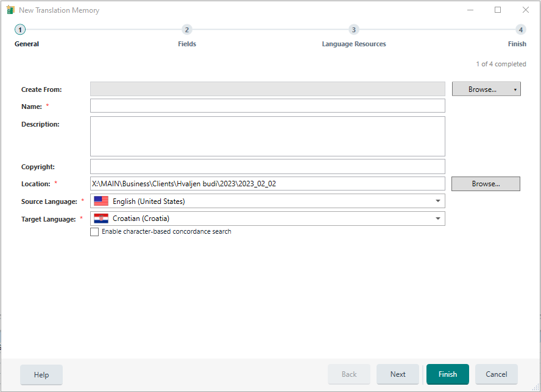Click the Help button
This screenshot has width=541, height=392.
tap(41, 375)
